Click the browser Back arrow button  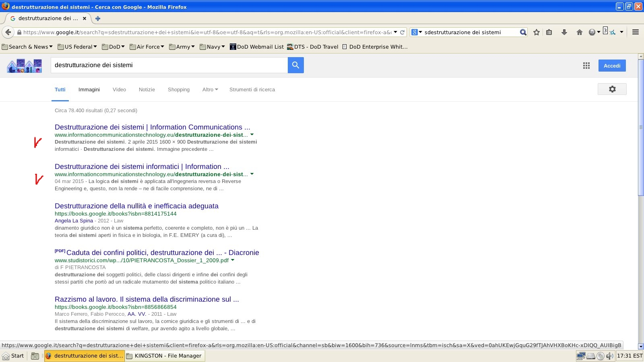(x=8, y=32)
